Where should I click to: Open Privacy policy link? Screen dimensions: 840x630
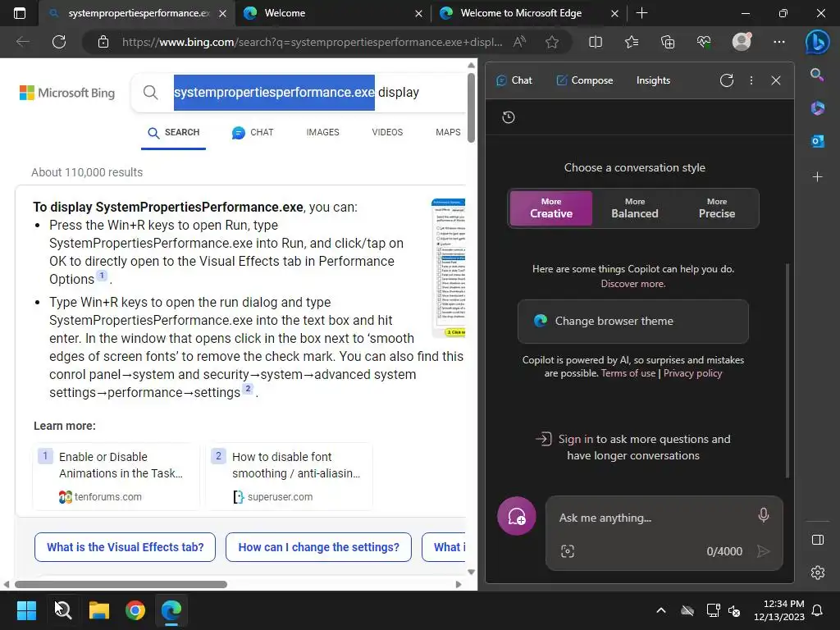tap(692, 373)
